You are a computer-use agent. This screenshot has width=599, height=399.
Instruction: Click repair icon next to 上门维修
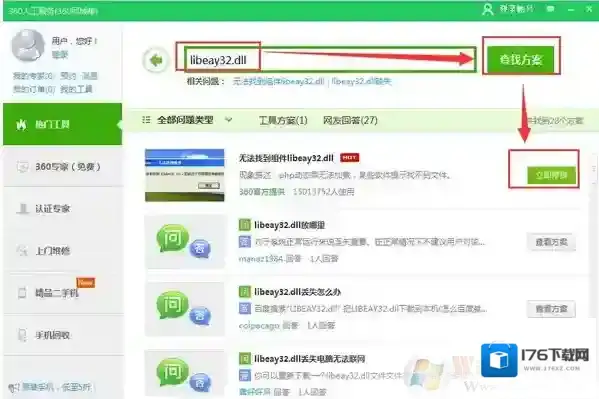click(22, 251)
